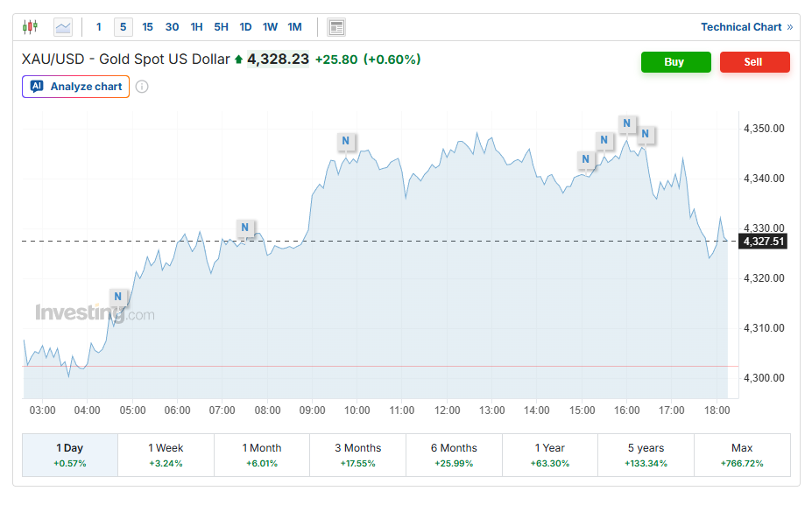Switch to candlestick chart type

[31, 27]
